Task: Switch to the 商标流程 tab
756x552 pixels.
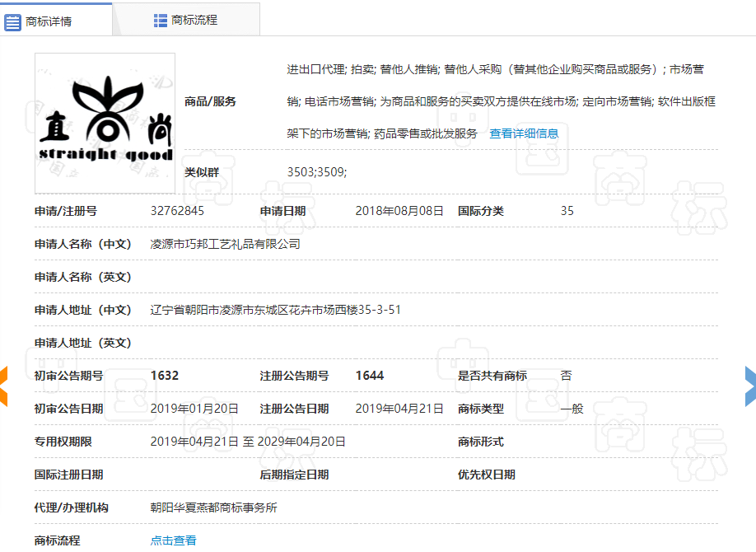Action: pos(186,20)
